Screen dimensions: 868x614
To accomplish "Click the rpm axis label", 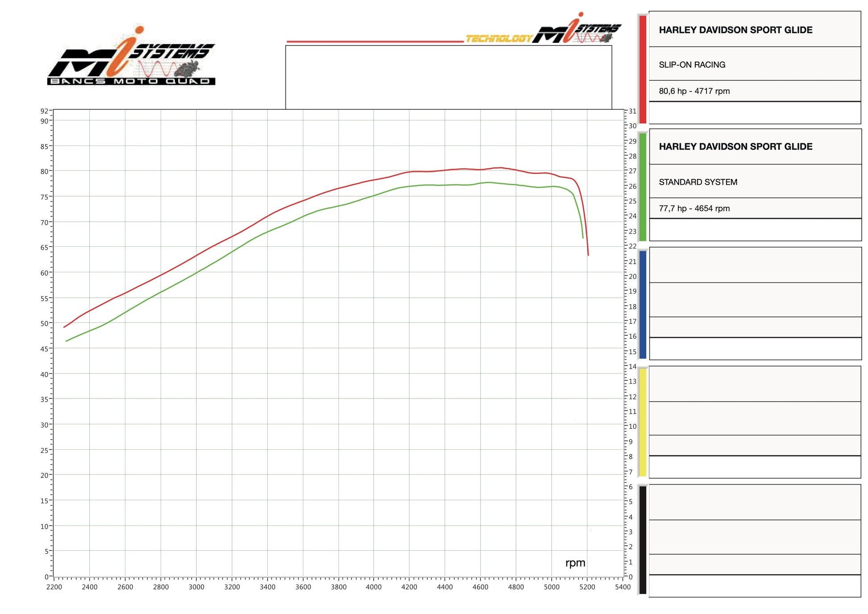I will (575, 563).
